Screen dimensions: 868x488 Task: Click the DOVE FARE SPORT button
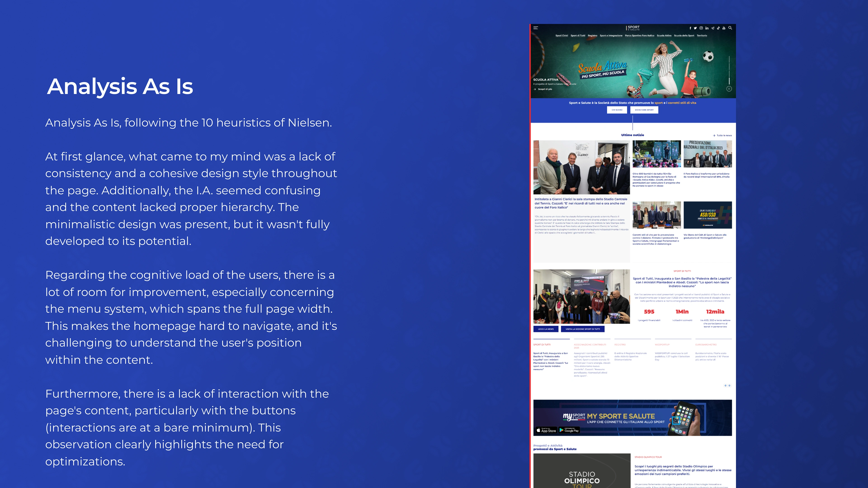[x=644, y=110]
